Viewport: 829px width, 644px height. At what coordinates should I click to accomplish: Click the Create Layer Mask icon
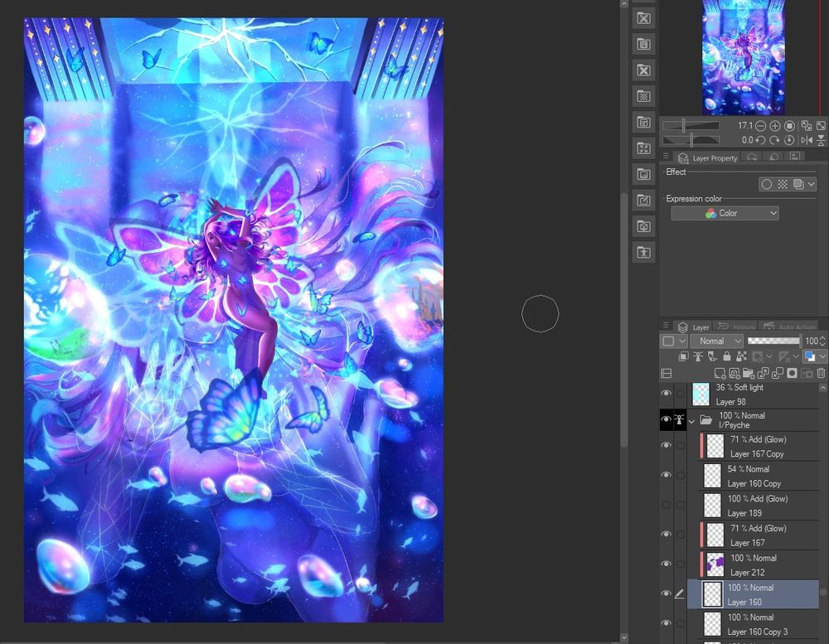point(792,373)
